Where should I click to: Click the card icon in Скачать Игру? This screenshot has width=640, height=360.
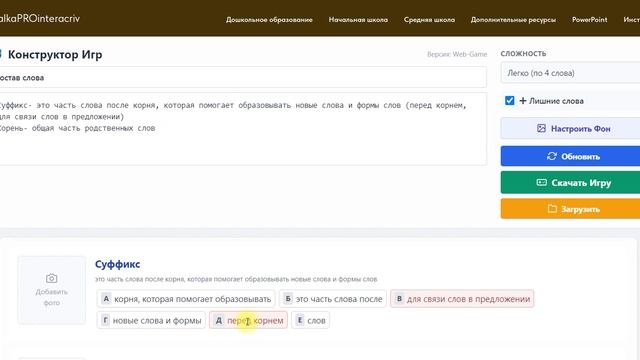click(542, 182)
